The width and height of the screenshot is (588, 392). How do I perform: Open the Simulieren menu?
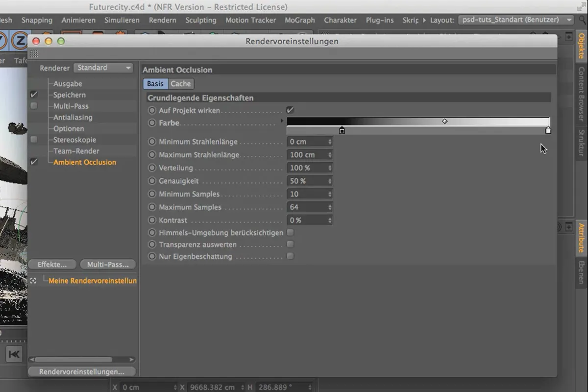122,20
